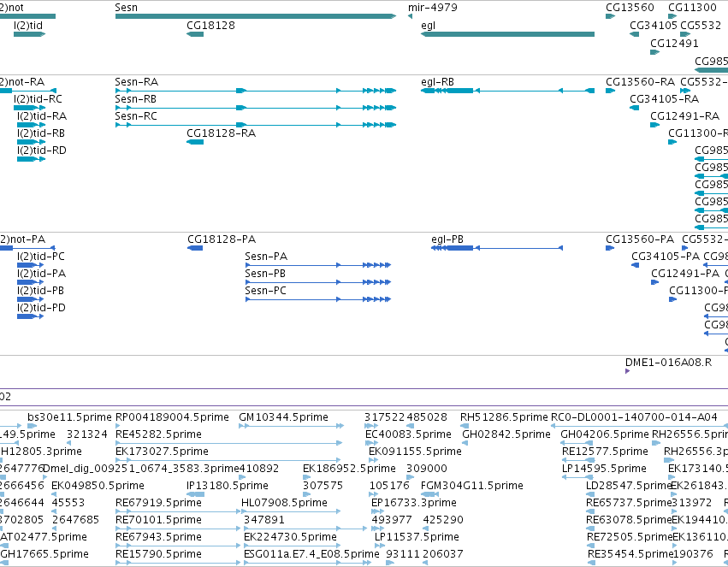The image size is (728, 567).
Task: Click the RC0-DL0001-140700-014-A04 label
Action: point(634,417)
